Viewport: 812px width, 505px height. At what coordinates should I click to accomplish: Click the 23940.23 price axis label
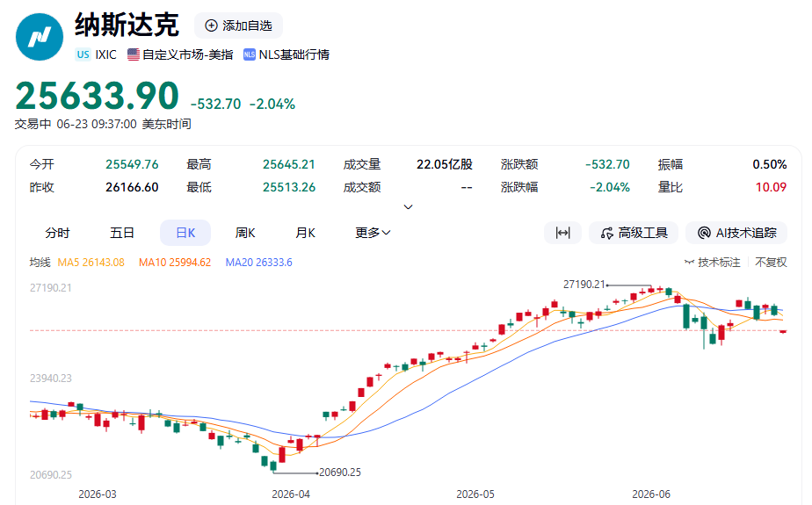(x=51, y=379)
